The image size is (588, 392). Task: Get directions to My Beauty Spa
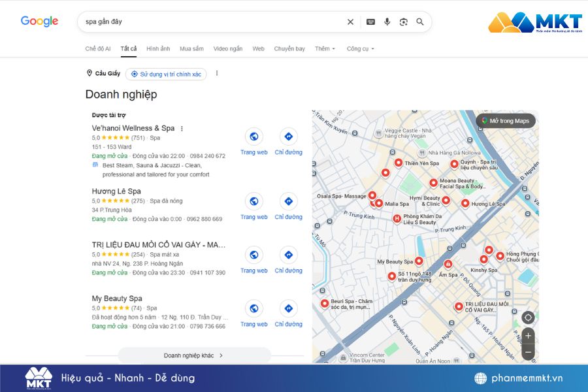[288, 309]
